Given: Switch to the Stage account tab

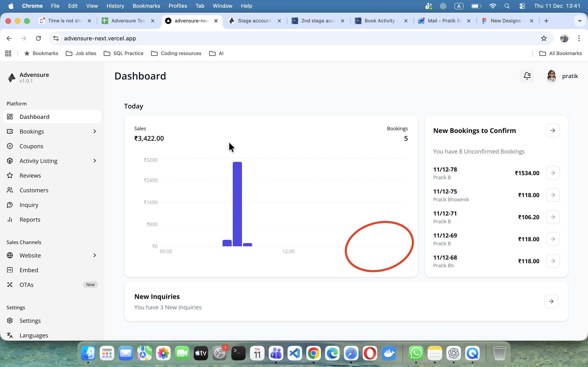Looking at the screenshot, I should 254,21.
